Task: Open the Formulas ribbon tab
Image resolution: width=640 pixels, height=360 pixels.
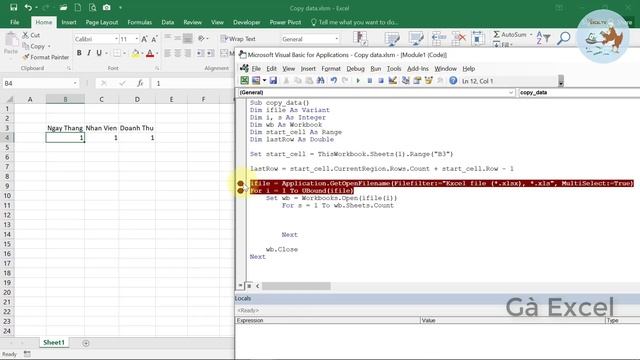Action: [140, 22]
